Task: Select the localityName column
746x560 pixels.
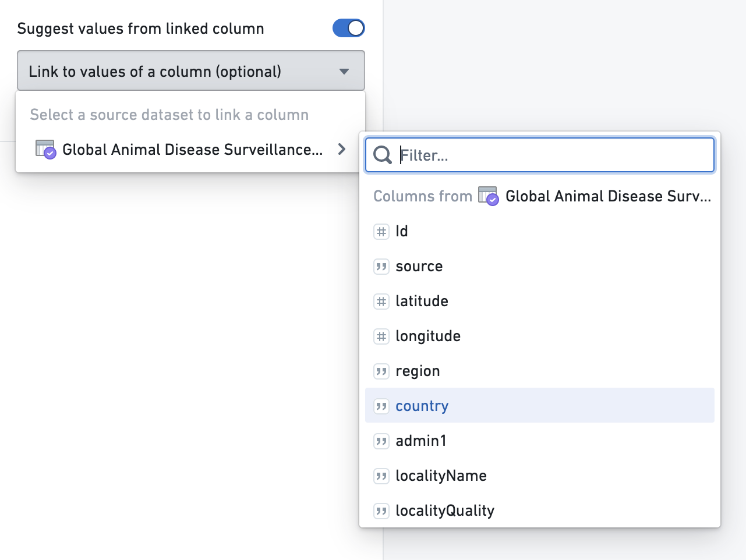Action: point(540,476)
